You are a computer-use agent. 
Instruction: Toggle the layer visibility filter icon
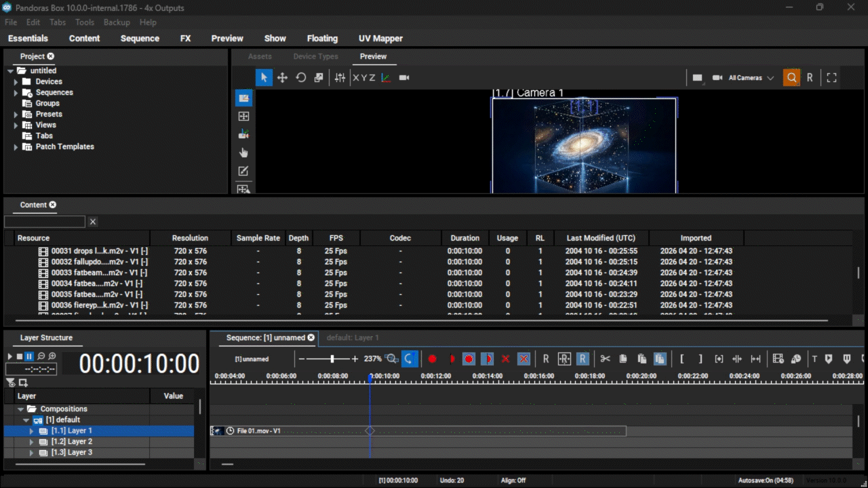(x=10, y=383)
